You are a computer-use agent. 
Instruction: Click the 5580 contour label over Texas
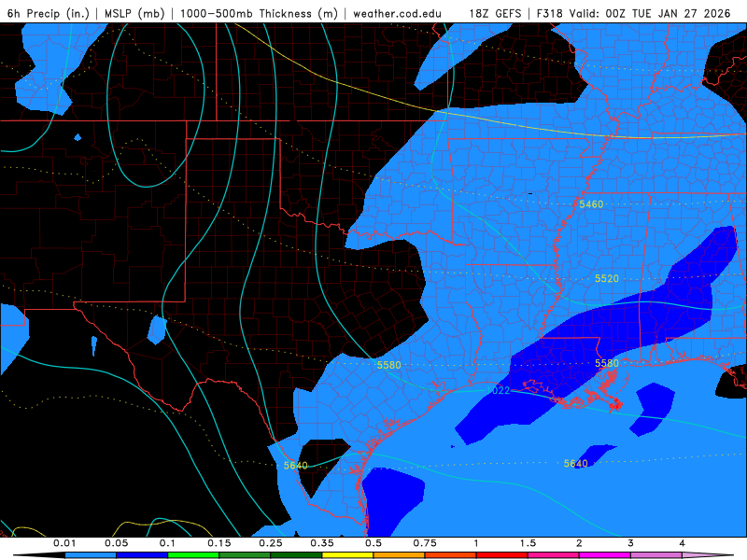click(x=388, y=365)
